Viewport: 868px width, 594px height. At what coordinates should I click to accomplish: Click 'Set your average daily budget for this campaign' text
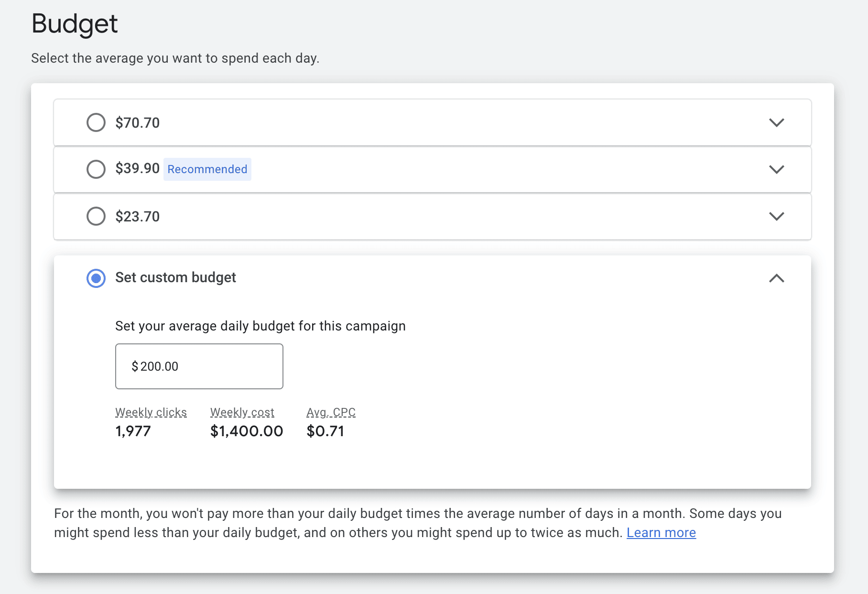260,326
